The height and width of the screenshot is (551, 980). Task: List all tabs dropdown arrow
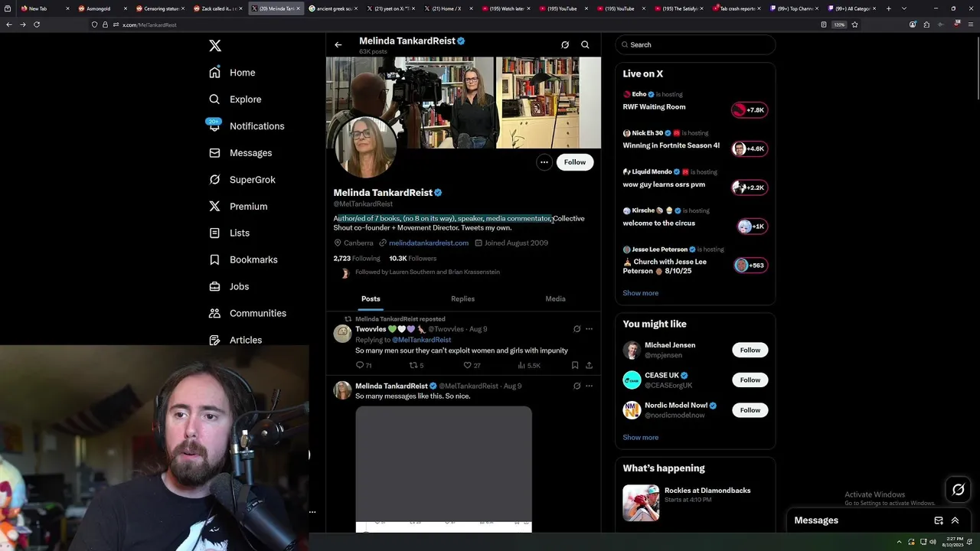click(x=904, y=8)
